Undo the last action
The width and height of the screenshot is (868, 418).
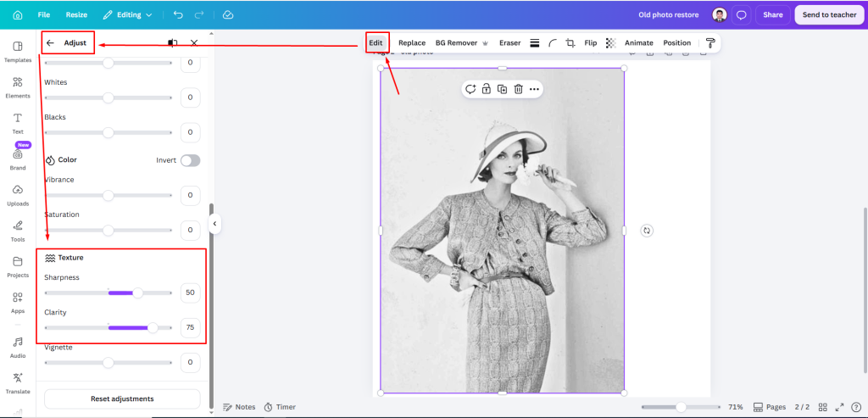[x=178, y=15]
